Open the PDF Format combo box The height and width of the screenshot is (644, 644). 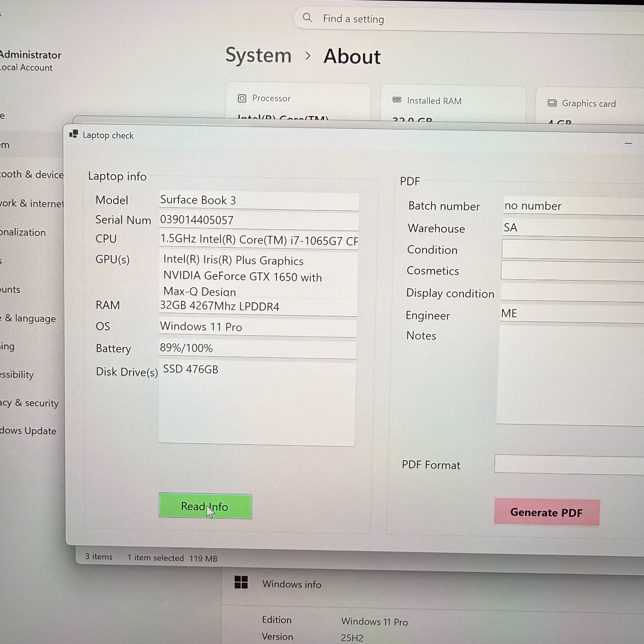tap(569, 465)
